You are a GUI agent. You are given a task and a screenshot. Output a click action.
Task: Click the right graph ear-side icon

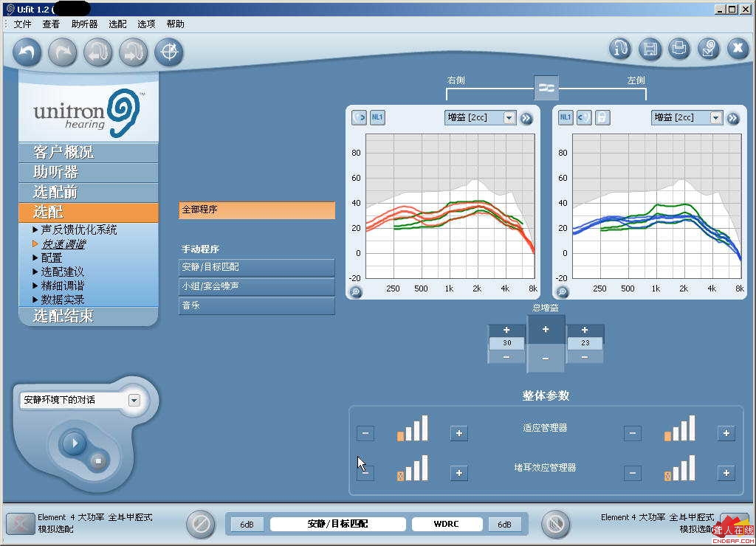(360, 117)
